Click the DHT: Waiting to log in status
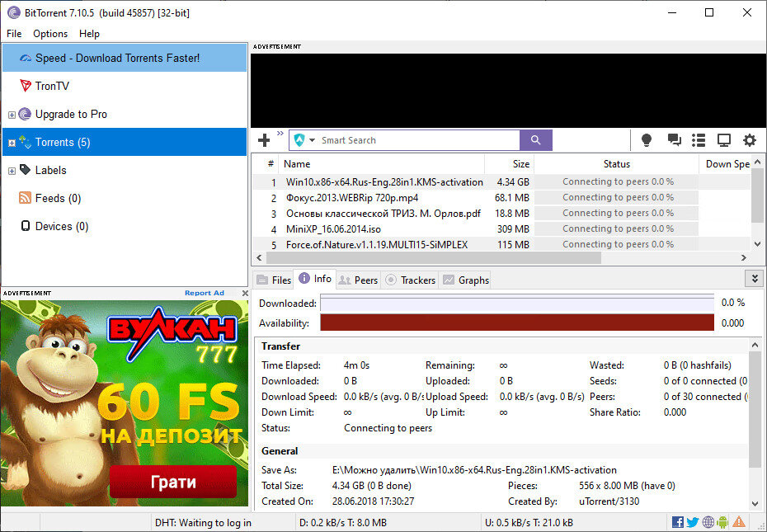767x532 pixels. click(203, 523)
